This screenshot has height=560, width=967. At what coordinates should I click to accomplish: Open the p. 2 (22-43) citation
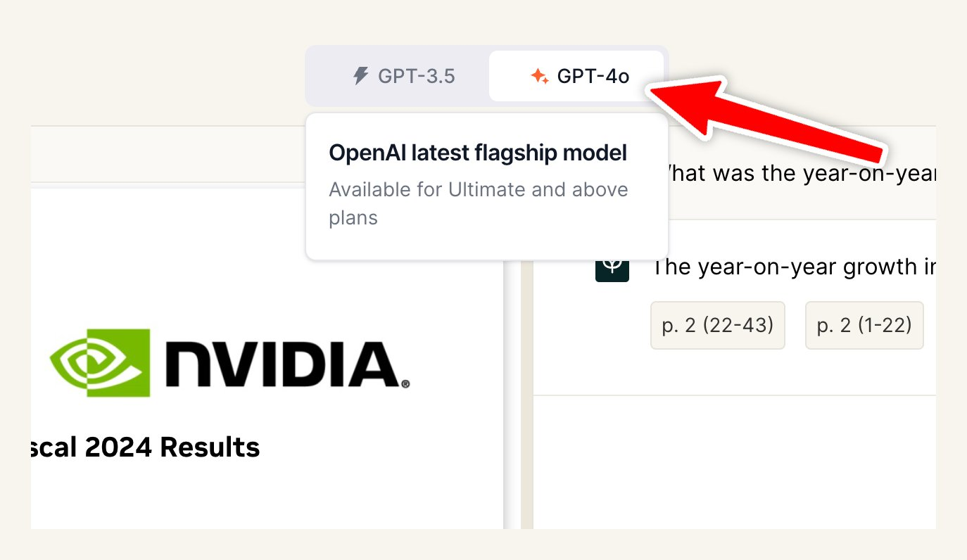[717, 325]
